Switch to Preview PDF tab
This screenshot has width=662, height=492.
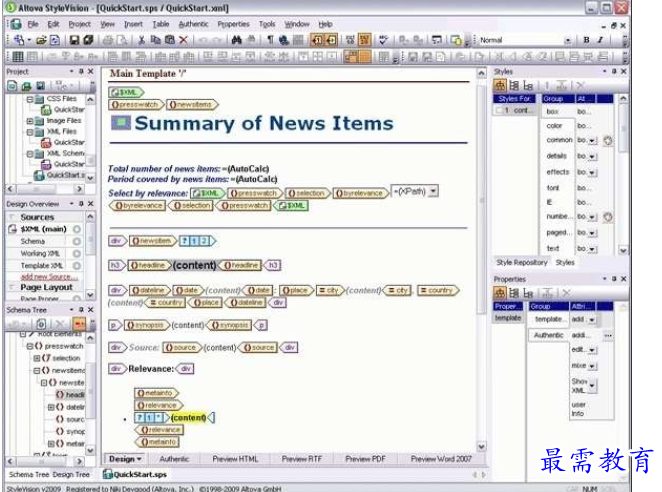[365, 459]
